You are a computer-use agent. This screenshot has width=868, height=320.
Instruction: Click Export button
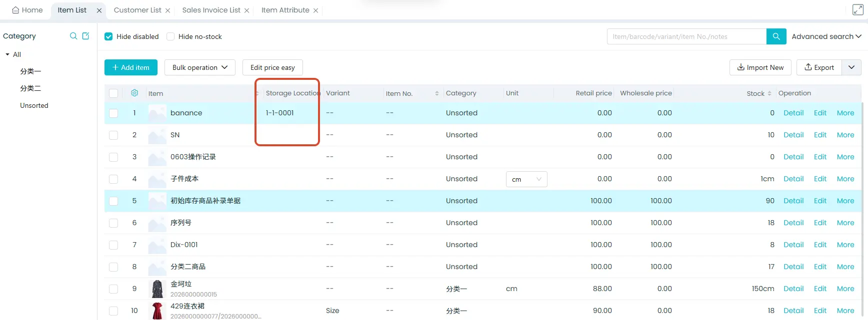tap(819, 67)
